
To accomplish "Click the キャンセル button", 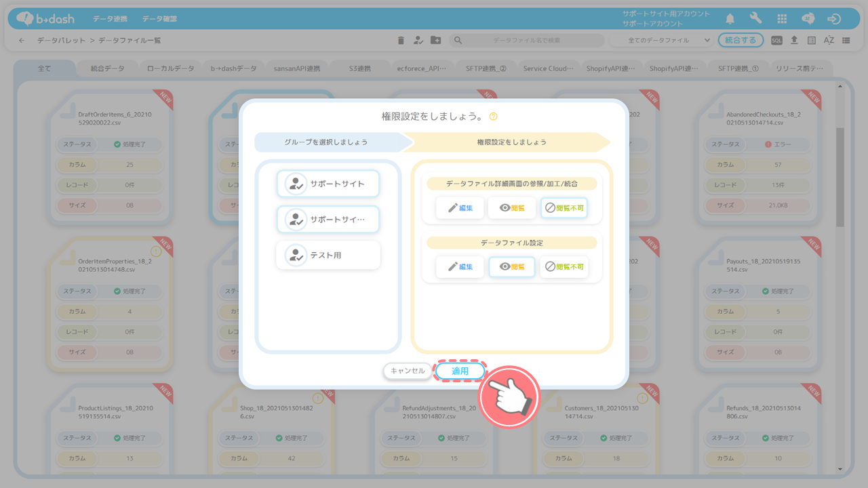I will (408, 371).
